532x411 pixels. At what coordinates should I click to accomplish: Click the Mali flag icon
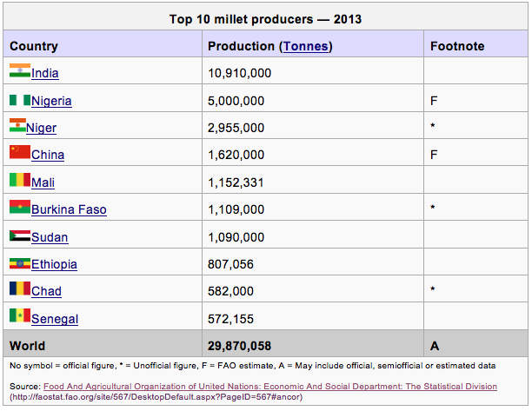click(19, 182)
